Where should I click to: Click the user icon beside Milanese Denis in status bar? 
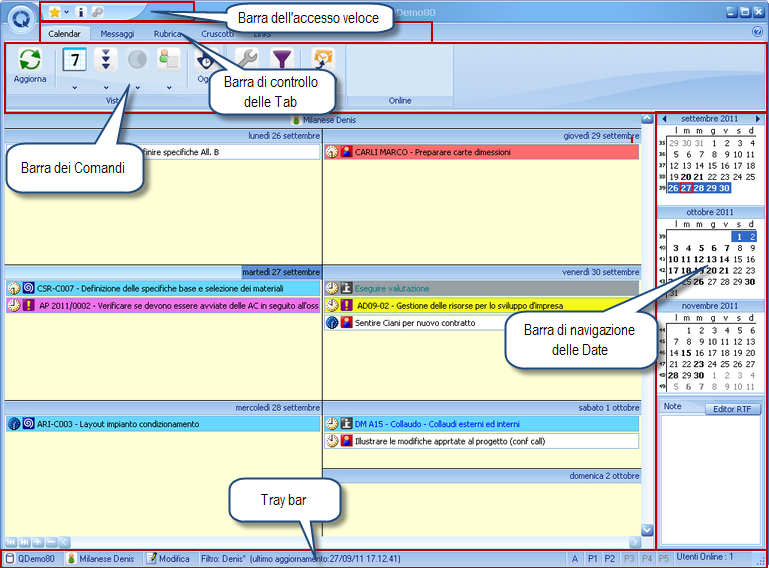coord(72,559)
